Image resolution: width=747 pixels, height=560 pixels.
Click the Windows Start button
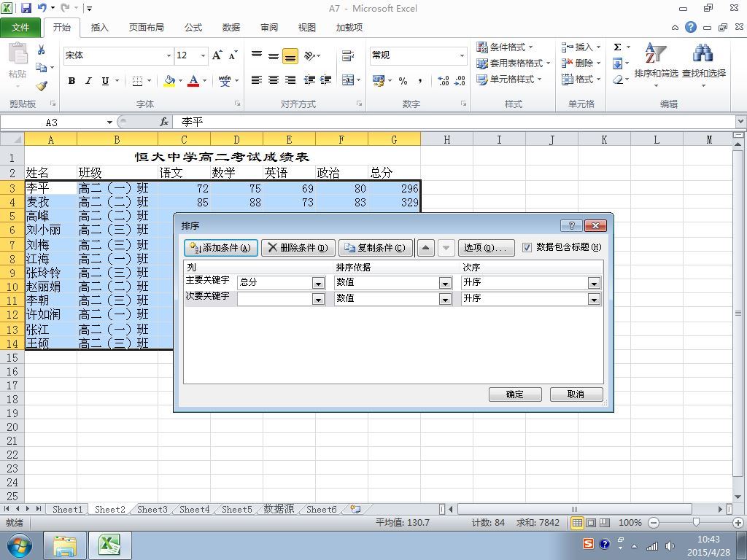coord(19,545)
